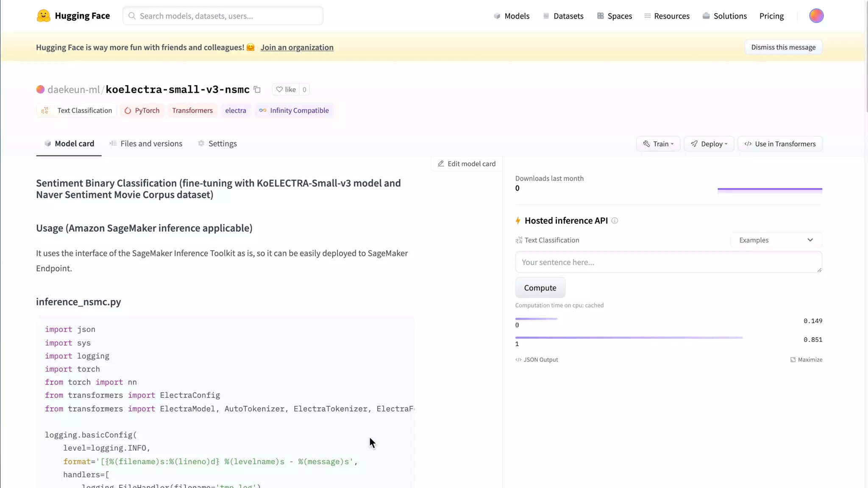Viewport: 868px width, 488px height.
Task: Select the PyTorch tag
Action: [142, 111]
